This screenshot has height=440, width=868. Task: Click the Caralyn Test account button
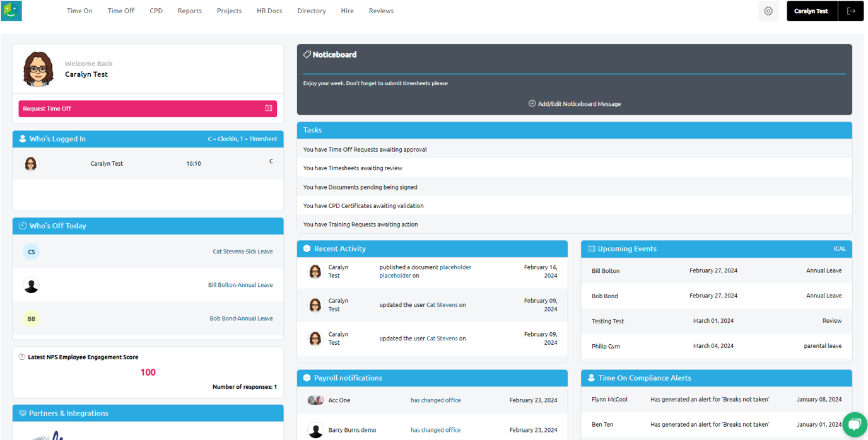click(811, 11)
